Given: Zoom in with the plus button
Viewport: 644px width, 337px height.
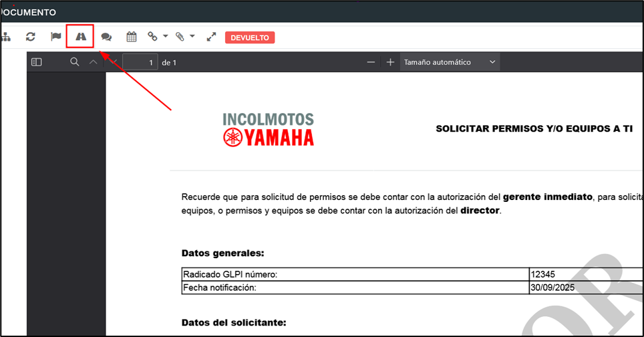Looking at the screenshot, I should coord(390,62).
